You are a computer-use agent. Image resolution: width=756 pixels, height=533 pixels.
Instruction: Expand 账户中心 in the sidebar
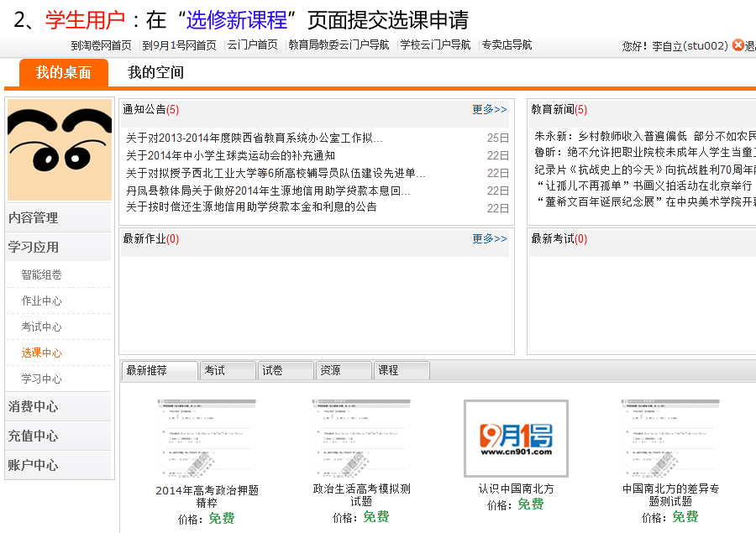coord(34,465)
